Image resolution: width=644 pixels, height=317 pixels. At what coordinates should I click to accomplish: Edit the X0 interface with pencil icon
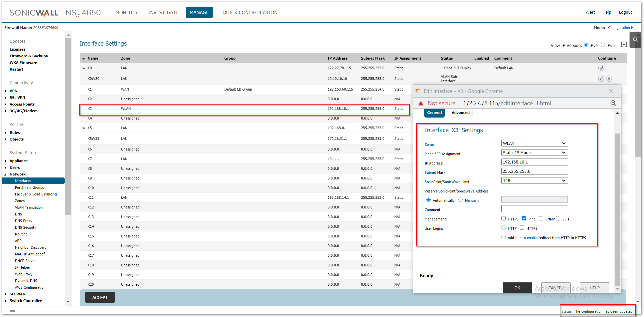[x=601, y=68]
